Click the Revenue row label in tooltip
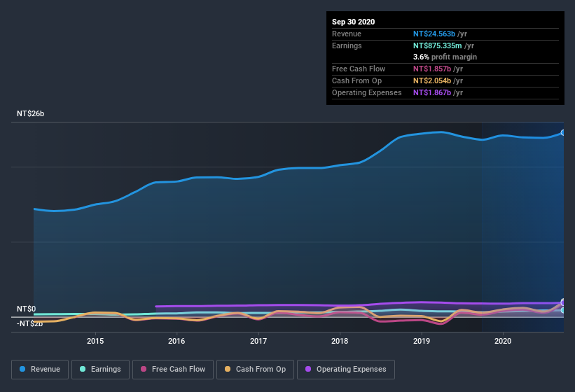Viewport: 575px width, 392px height. 347,34
